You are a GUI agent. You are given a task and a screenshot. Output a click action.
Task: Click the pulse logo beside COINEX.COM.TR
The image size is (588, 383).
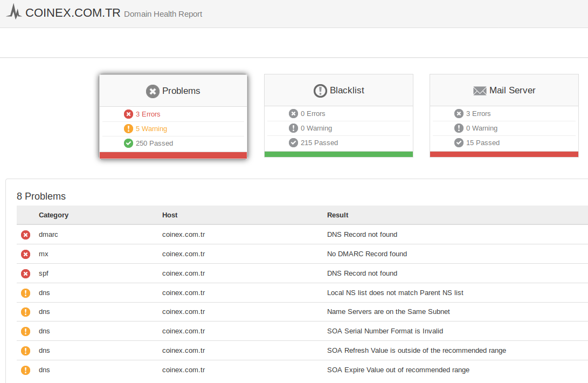click(x=14, y=12)
